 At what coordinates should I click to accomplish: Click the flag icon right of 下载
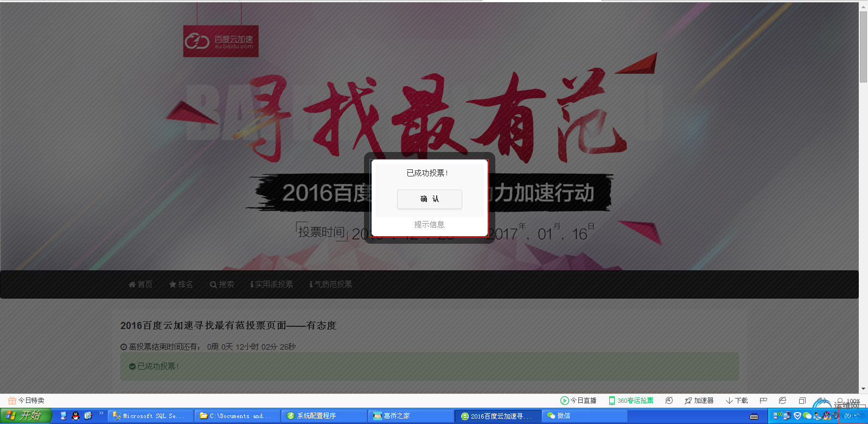point(763,401)
